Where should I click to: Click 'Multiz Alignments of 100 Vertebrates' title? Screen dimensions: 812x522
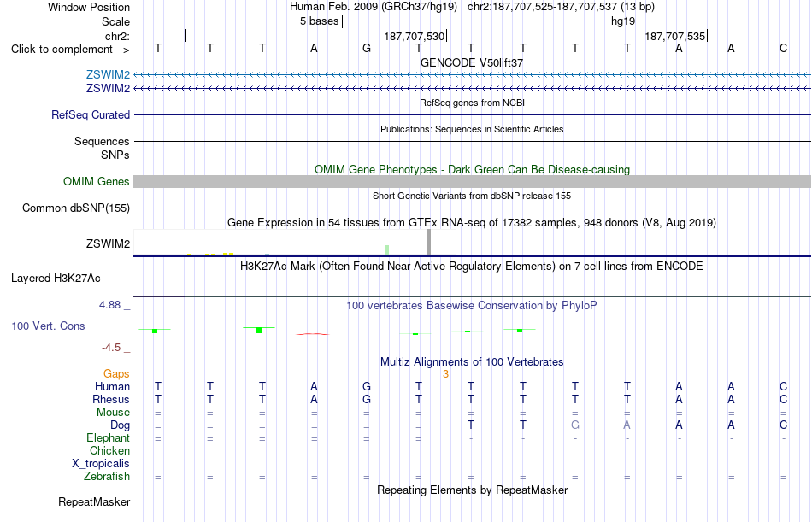click(x=472, y=362)
